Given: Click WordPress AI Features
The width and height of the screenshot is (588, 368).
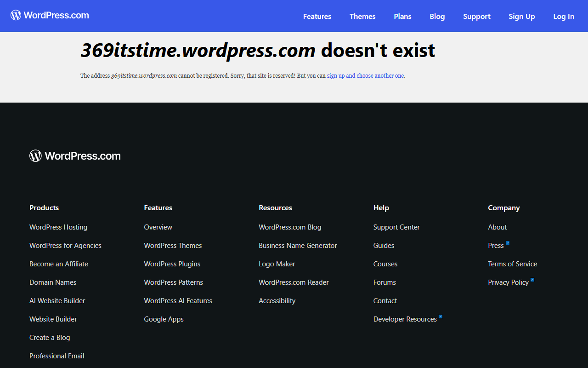Looking at the screenshot, I should pyautogui.click(x=178, y=301).
